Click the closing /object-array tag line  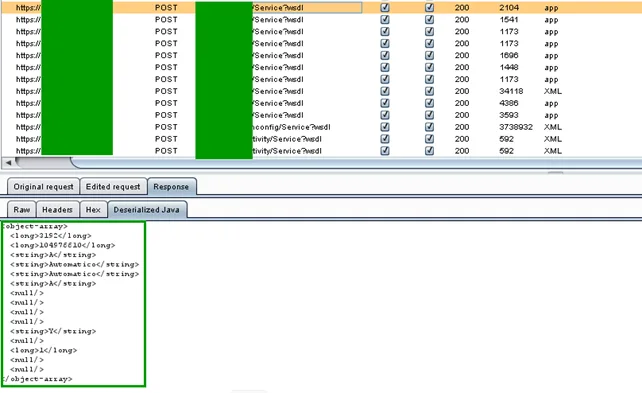[x=37, y=379]
